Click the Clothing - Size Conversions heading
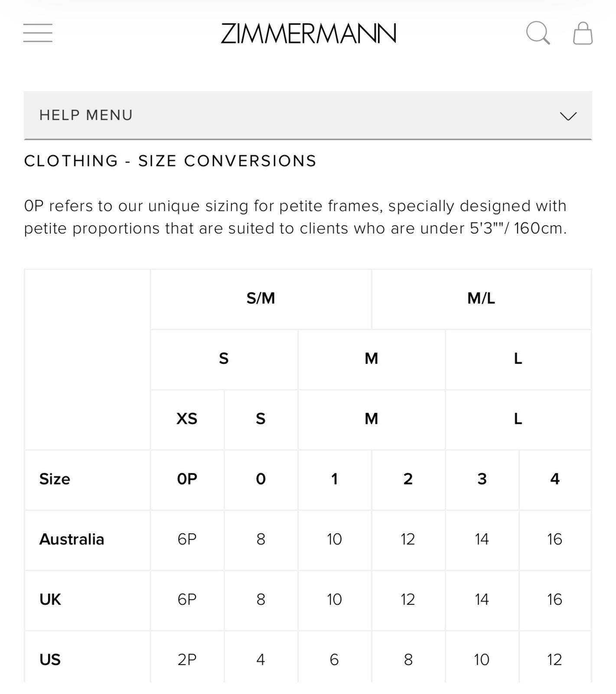 tap(170, 161)
